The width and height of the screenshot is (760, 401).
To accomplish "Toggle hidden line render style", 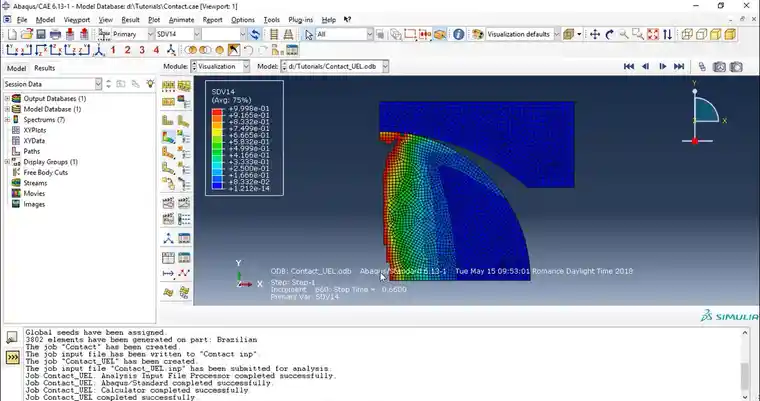I will [701, 34].
